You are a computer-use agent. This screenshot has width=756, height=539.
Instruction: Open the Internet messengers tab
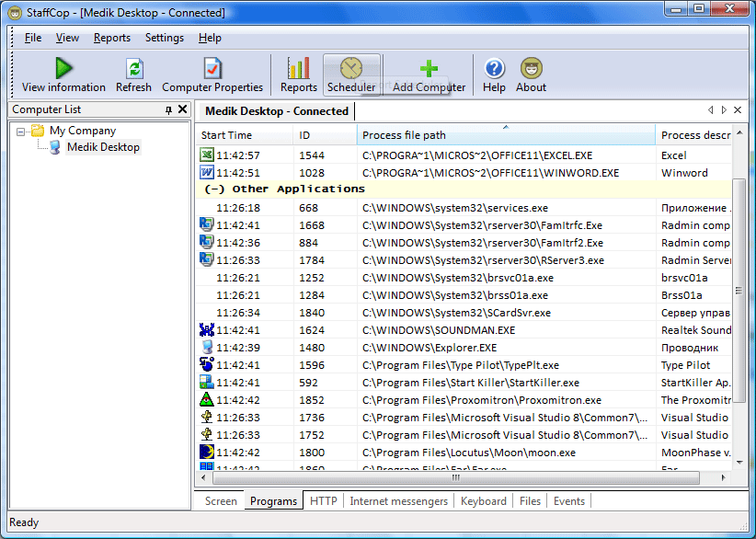pyautogui.click(x=399, y=501)
